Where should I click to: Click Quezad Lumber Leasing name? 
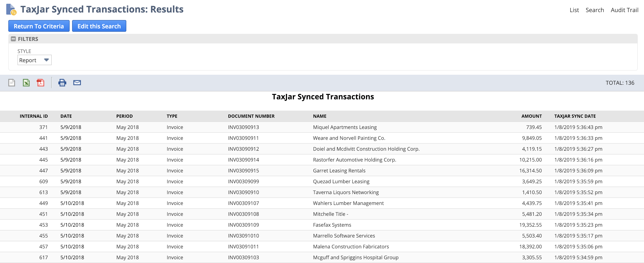(x=341, y=182)
